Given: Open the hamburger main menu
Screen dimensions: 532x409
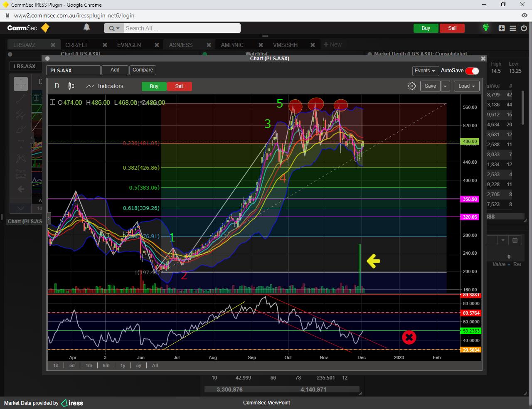Looking at the screenshot, I should [513, 28].
